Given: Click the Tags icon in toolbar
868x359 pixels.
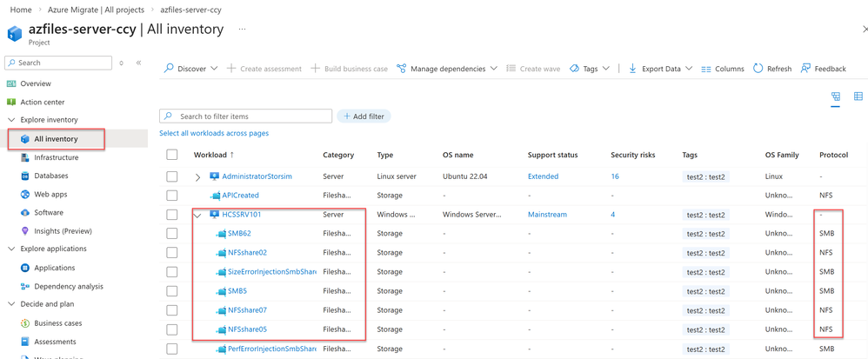Looking at the screenshot, I should (x=574, y=69).
